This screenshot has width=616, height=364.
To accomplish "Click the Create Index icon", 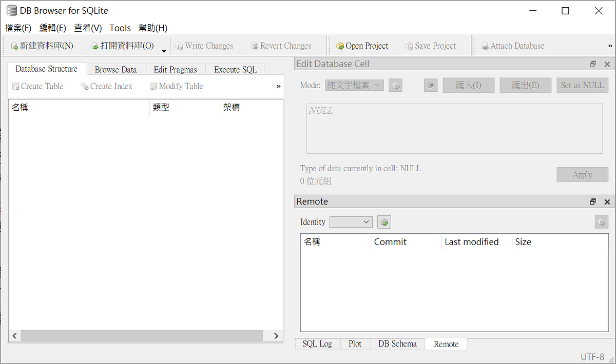I will tap(84, 86).
